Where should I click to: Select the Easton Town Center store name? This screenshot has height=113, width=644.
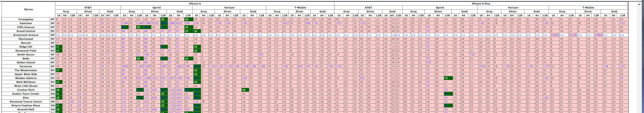click(26, 94)
